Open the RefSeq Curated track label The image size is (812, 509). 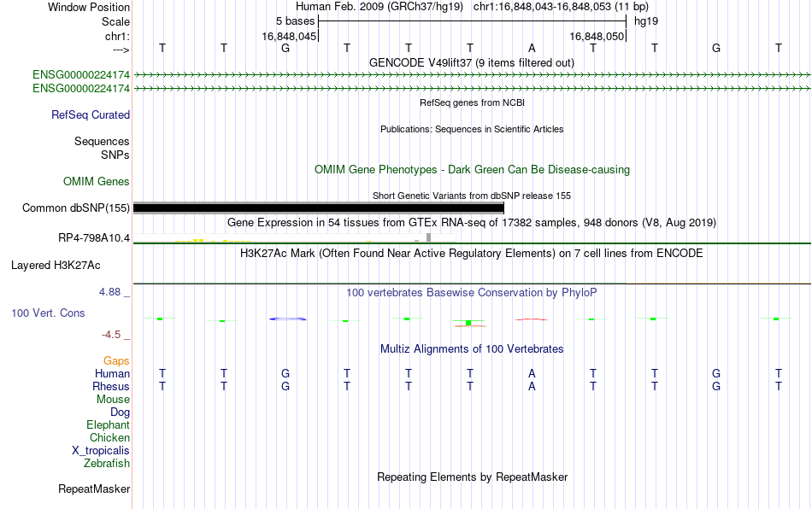coord(90,114)
